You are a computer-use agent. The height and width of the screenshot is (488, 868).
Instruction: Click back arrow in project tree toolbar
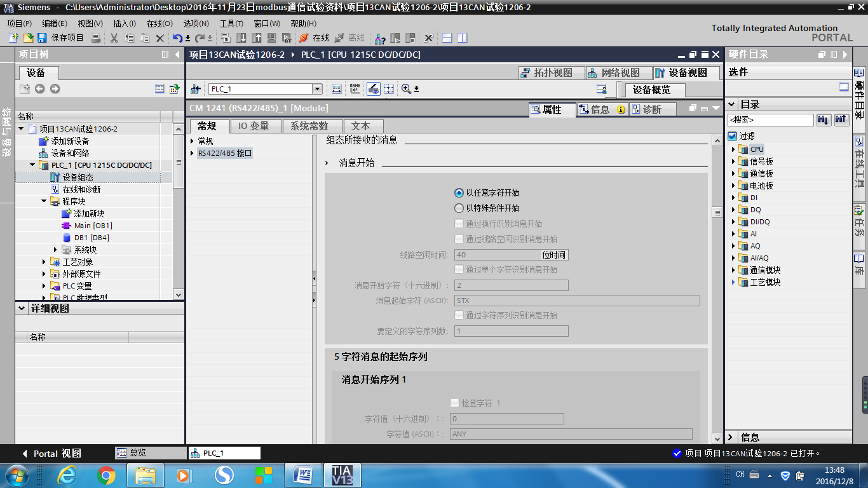click(40, 89)
